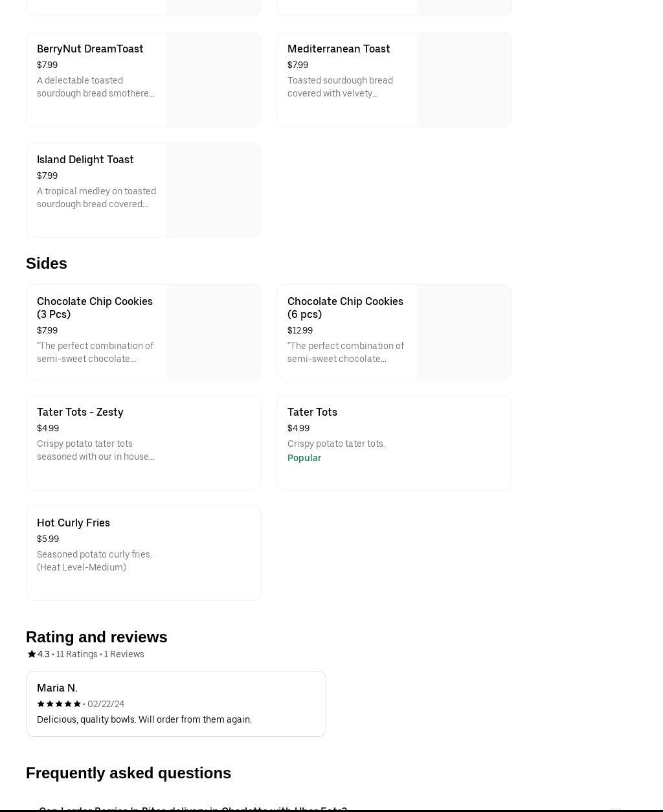Expand the first FAQ about Uber Eats delivery
This screenshot has height=812, width=663.
coord(193,808)
